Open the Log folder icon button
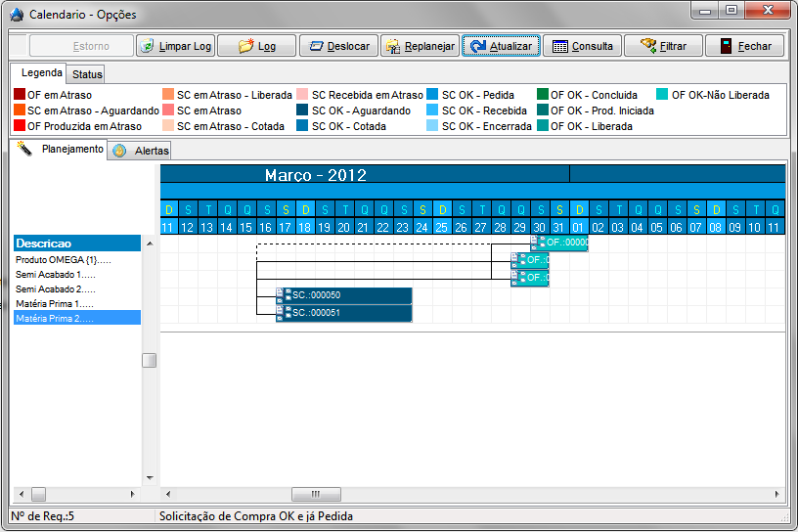This screenshot has width=798, height=532. (x=246, y=46)
